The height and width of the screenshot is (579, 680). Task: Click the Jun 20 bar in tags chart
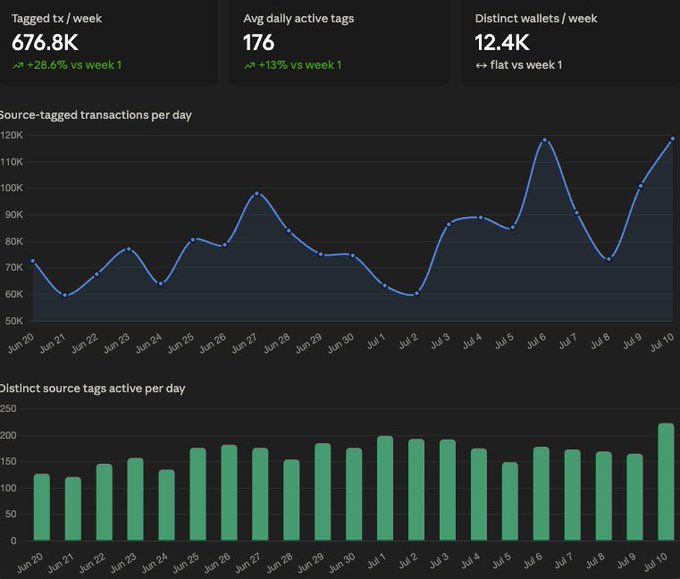coord(42,507)
